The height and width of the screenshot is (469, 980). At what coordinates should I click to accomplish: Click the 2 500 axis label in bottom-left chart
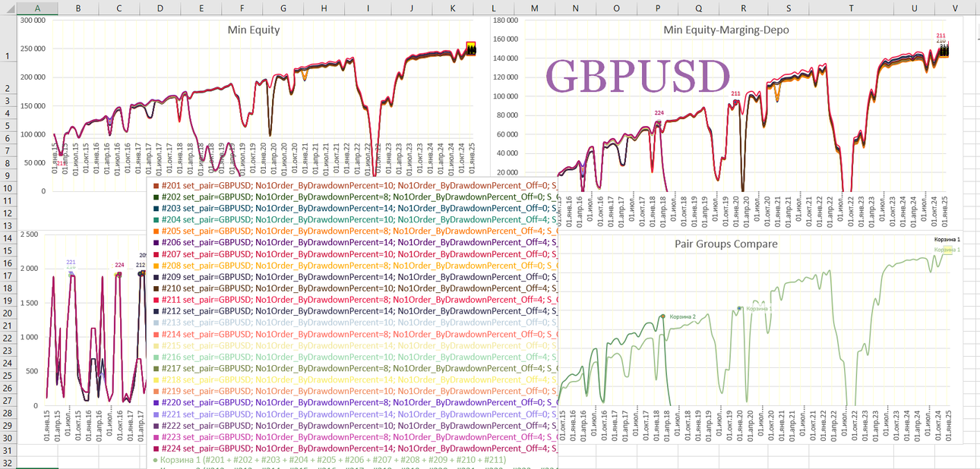(29, 234)
